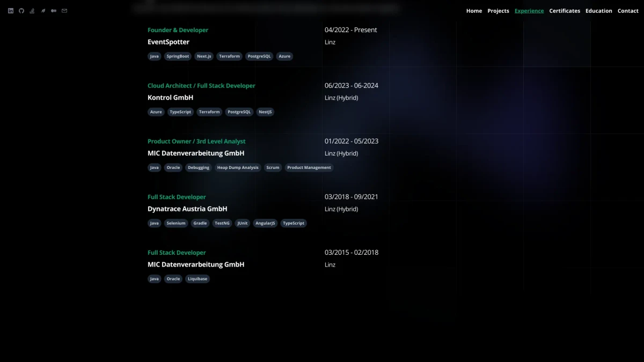This screenshot has height=362, width=644.
Task: Click the Kontrol GmbH company name
Action: click(170, 98)
